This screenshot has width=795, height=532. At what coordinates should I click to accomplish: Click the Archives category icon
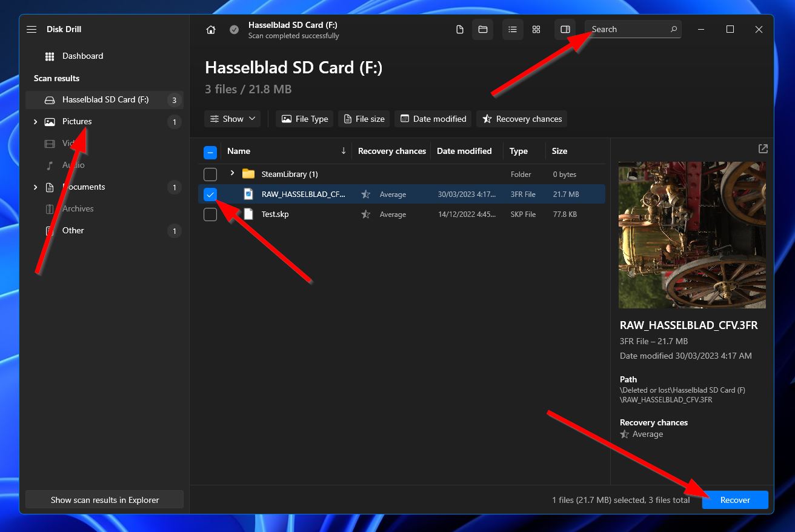[x=50, y=209]
